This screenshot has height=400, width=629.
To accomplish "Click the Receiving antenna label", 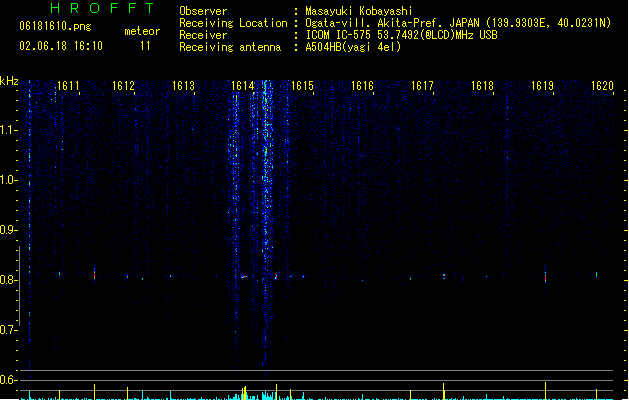I will [230, 47].
